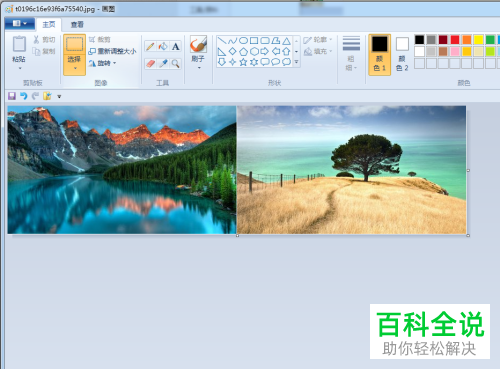Choose the Cloud callout shape
This screenshot has height=369, width=500.
pyautogui.click(x=286, y=62)
